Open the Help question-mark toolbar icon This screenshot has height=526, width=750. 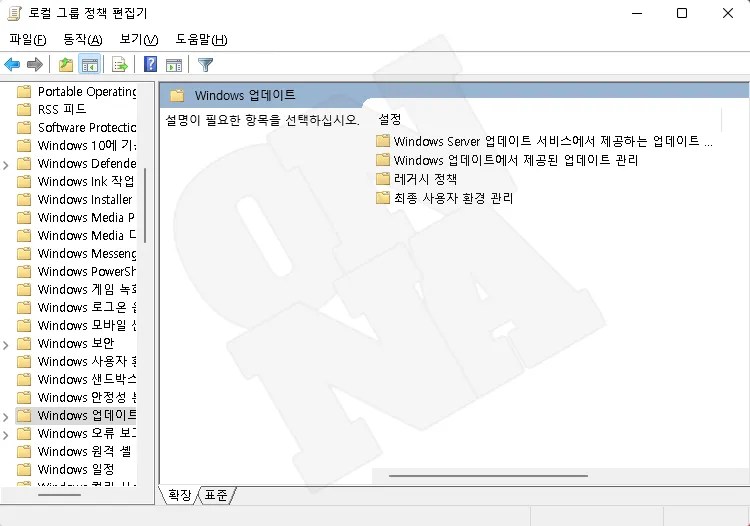[x=150, y=64]
